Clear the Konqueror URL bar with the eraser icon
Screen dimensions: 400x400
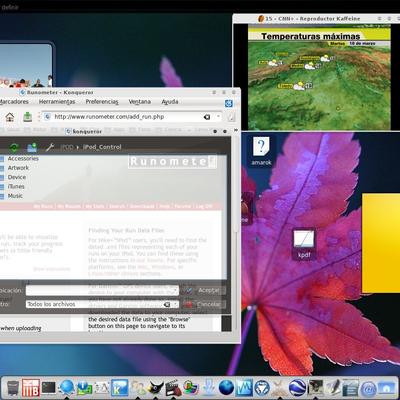coord(207,117)
